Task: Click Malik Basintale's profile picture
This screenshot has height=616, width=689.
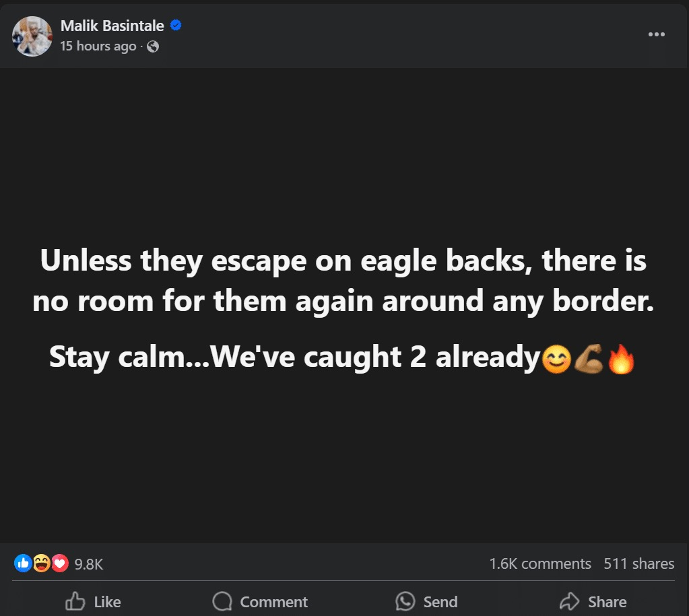Action: point(32,36)
